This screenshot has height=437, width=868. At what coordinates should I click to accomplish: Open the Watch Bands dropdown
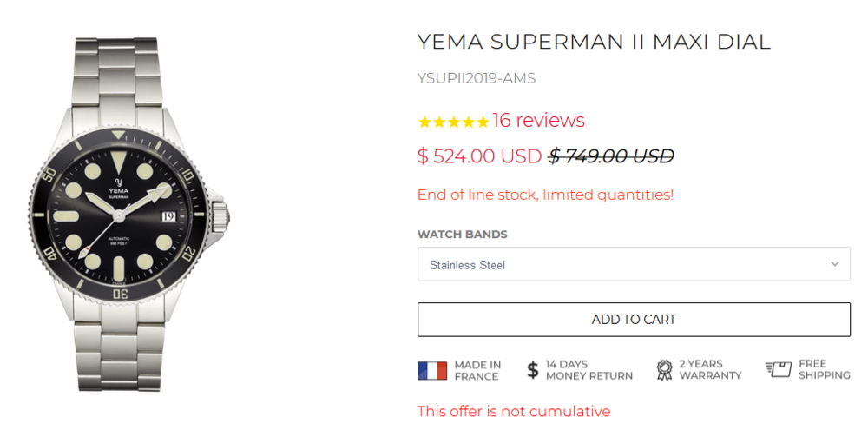(634, 264)
